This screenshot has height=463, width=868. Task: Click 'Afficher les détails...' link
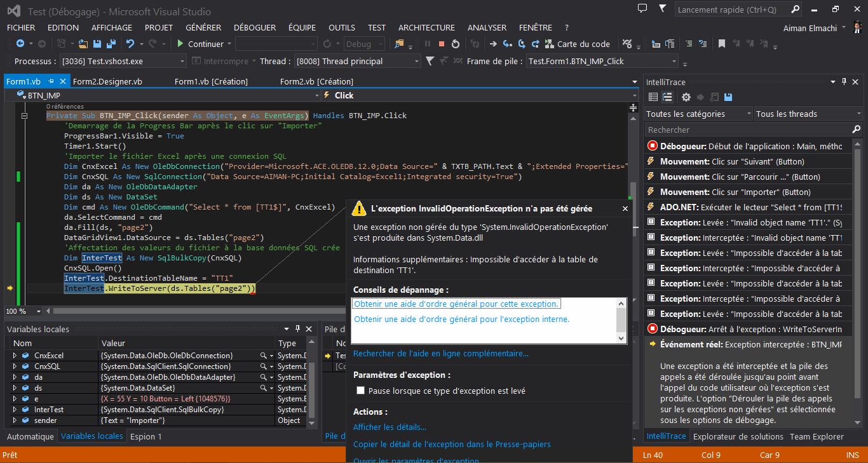(390, 427)
